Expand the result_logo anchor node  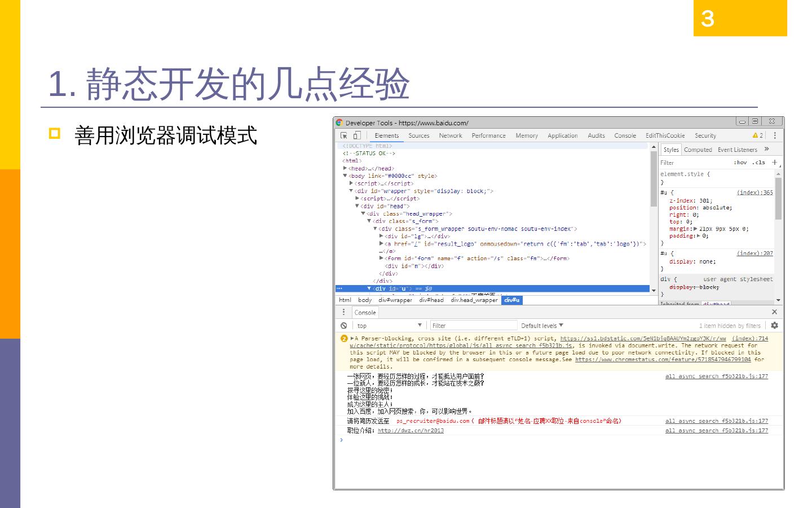[382, 244]
